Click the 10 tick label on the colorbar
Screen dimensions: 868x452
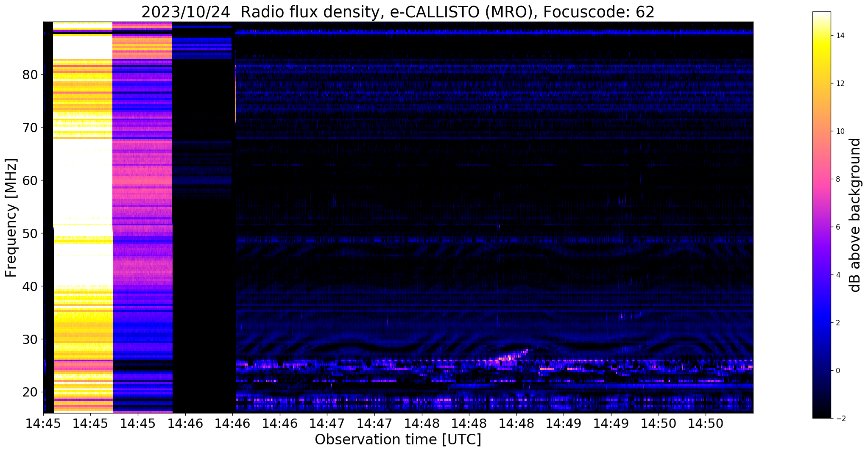click(x=840, y=131)
